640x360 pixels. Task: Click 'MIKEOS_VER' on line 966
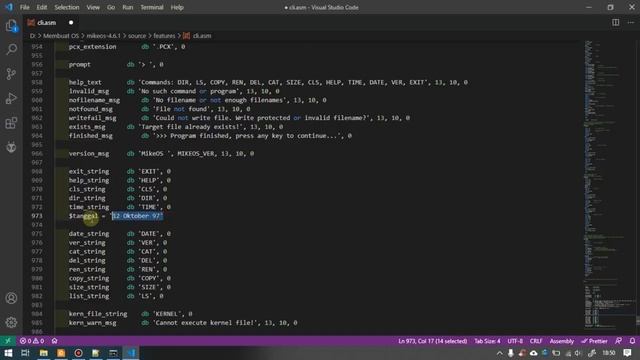tap(196, 153)
